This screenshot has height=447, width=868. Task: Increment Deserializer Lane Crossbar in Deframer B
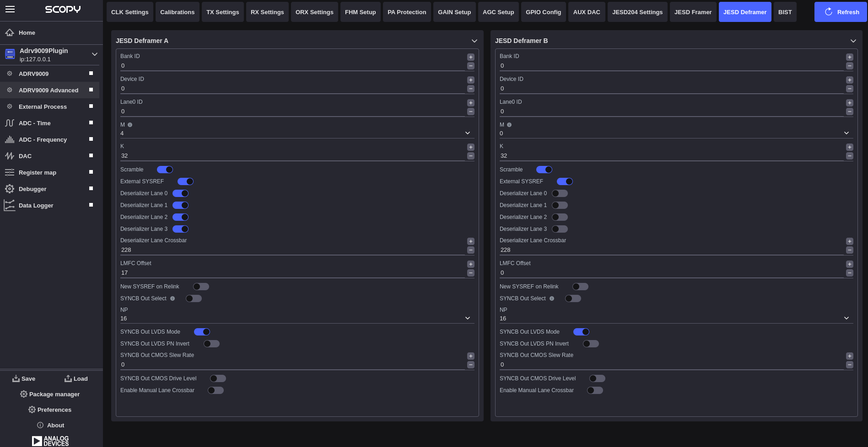850,241
